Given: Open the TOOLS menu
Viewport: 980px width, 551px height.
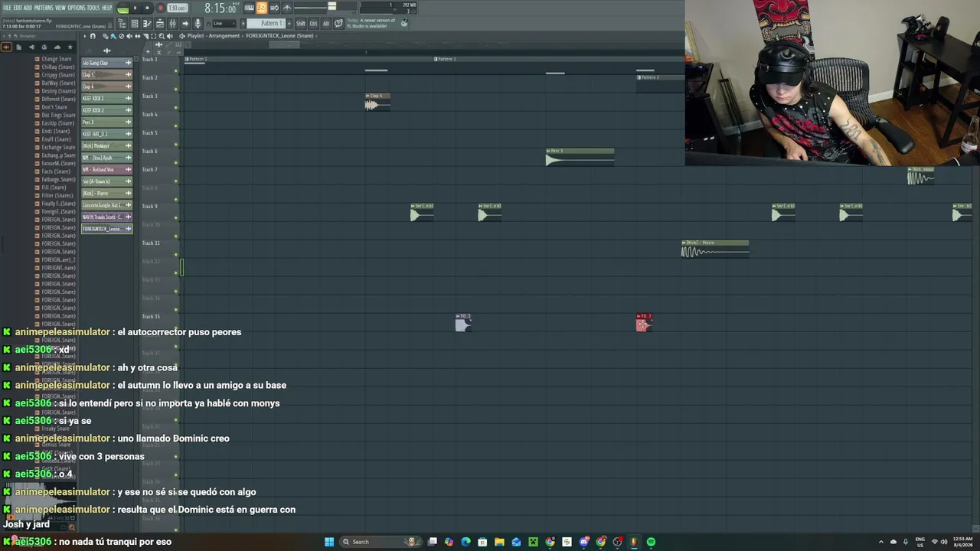Looking at the screenshot, I should click(x=93, y=8).
